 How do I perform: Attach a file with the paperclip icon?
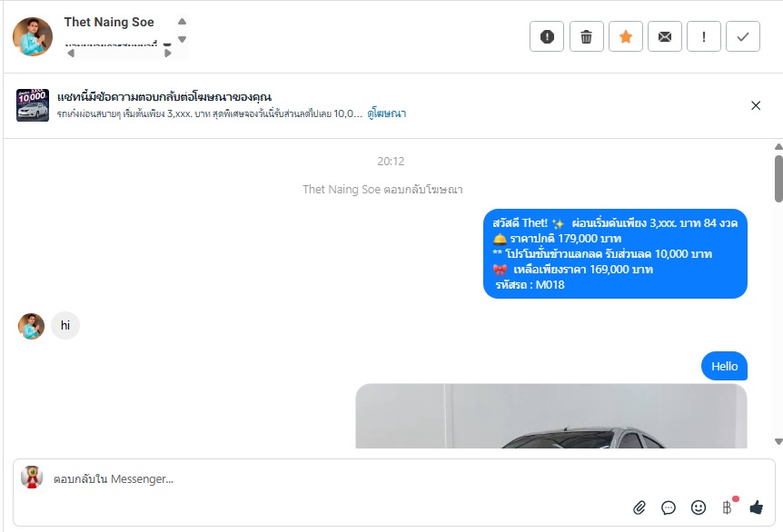pos(639,507)
